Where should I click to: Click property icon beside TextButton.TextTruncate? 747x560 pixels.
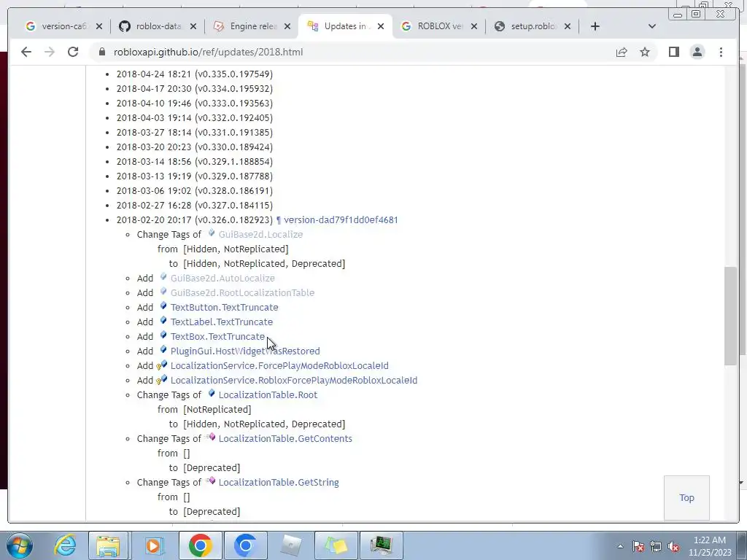click(163, 306)
